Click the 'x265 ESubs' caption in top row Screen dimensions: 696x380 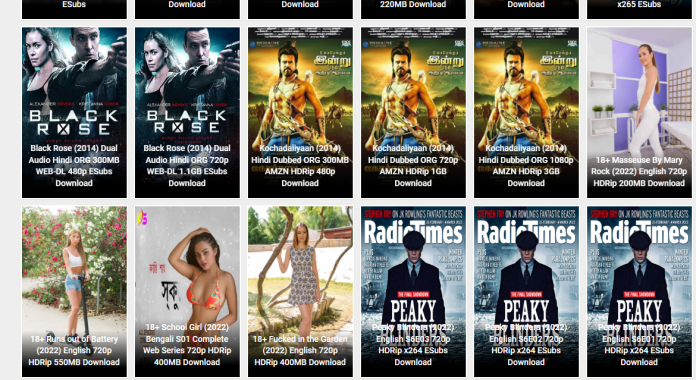click(x=639, y=4)
